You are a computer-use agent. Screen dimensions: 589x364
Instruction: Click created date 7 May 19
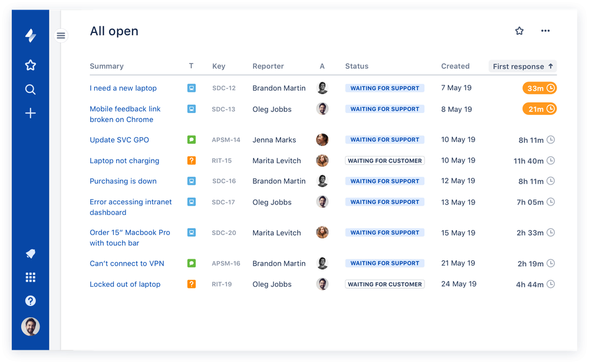(456, 88)
